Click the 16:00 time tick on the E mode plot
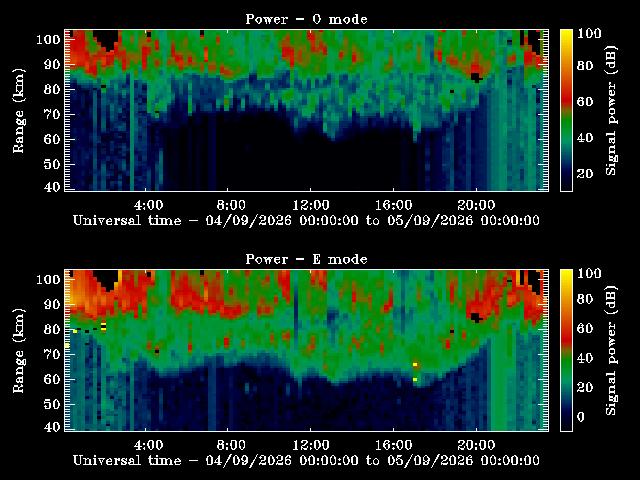The height and width of the screenshot is (480, 640). click(x=393, y=444)
